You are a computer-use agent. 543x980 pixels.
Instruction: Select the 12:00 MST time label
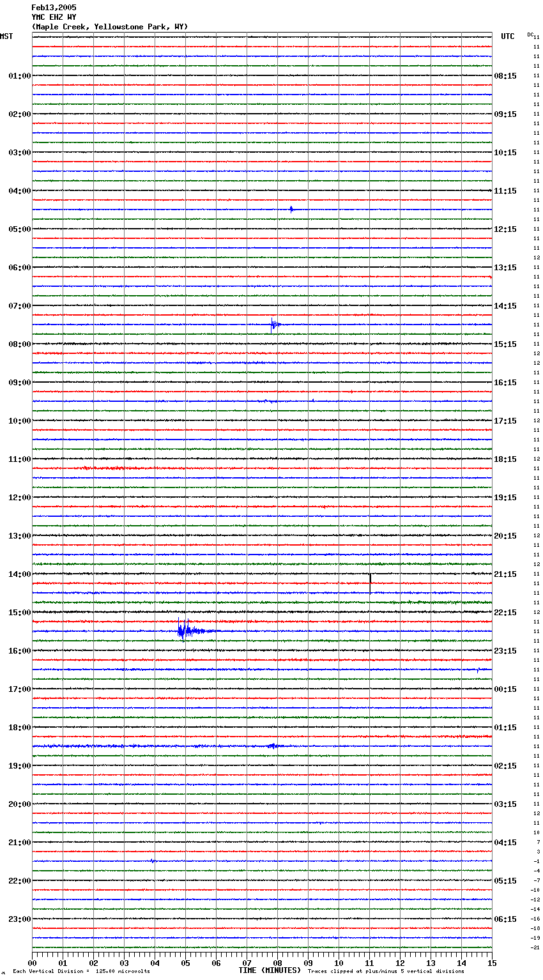(20, 498)
